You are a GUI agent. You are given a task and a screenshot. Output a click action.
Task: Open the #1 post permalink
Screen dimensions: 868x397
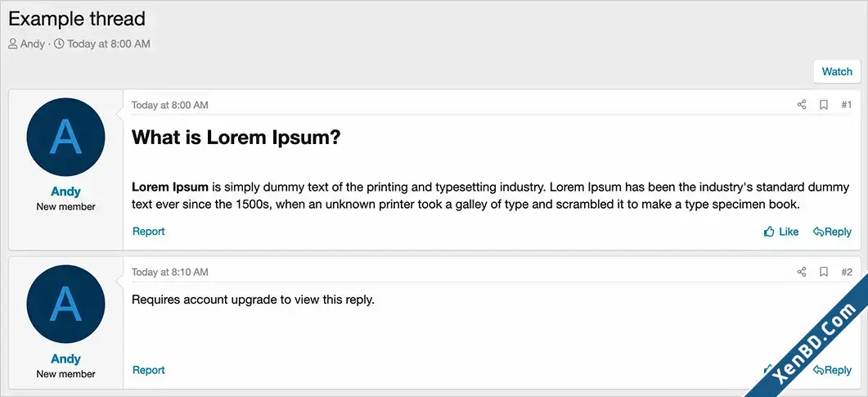click(847, 105)
